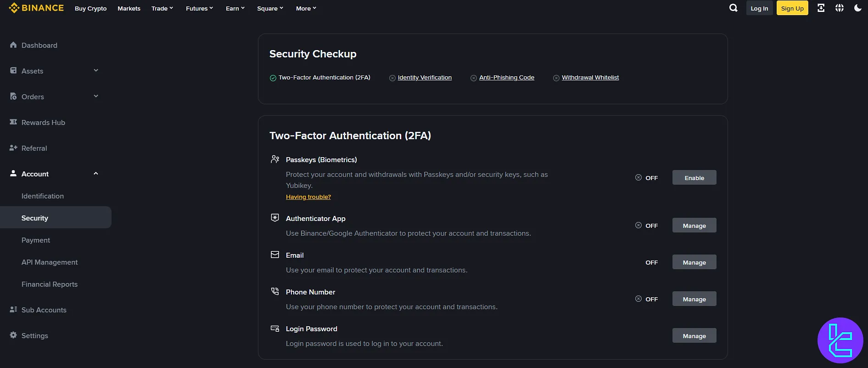Open Markets in top navigation
This screenshot has height=368, width=868.
[129, 8]
